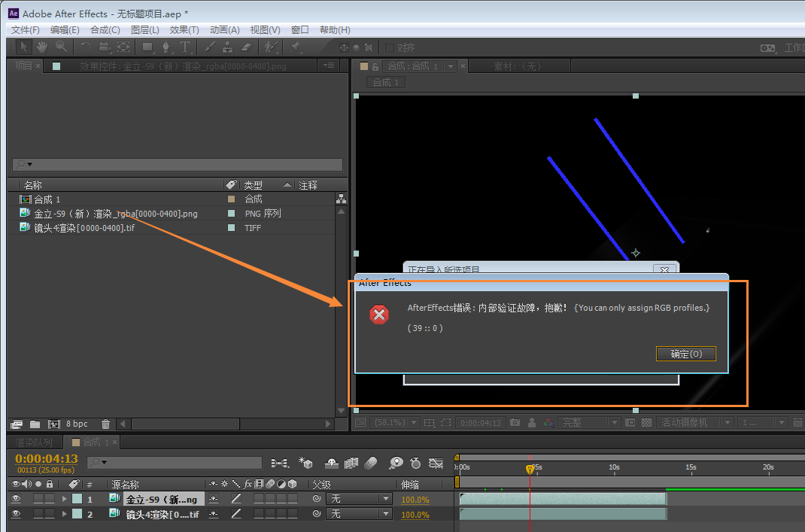Toggle the quality switch for layer 1
805x532 pixels.
coord(236,499)
